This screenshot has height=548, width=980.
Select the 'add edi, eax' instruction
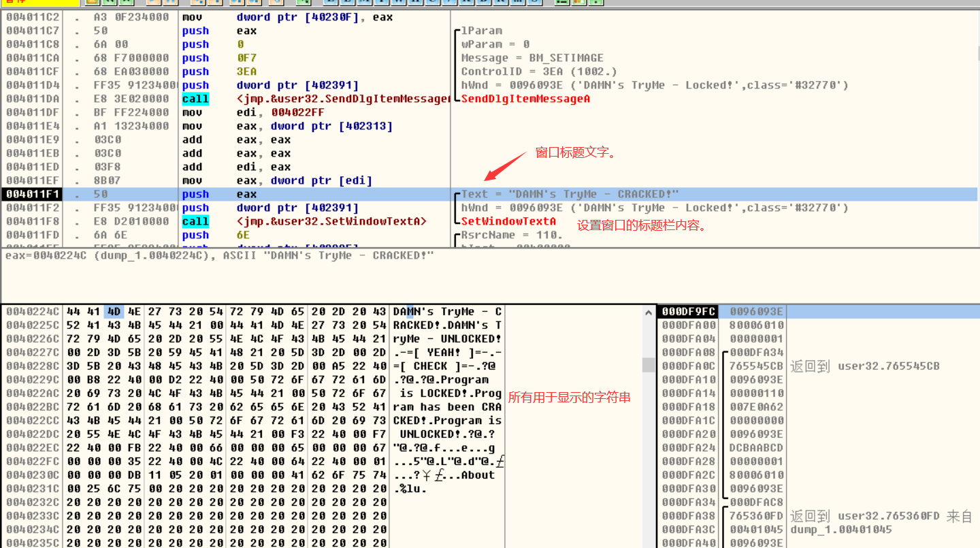coord(236,167)
